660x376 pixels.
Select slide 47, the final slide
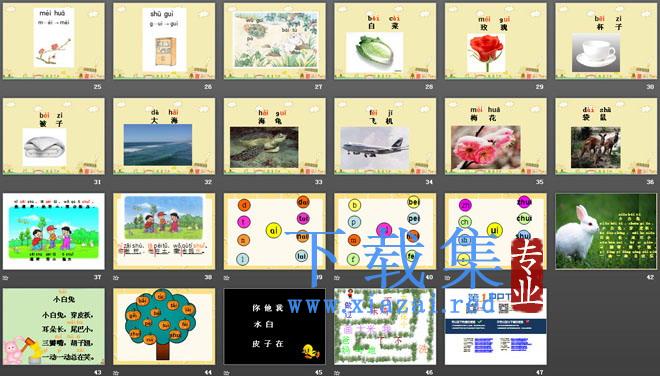coord(495,326)
